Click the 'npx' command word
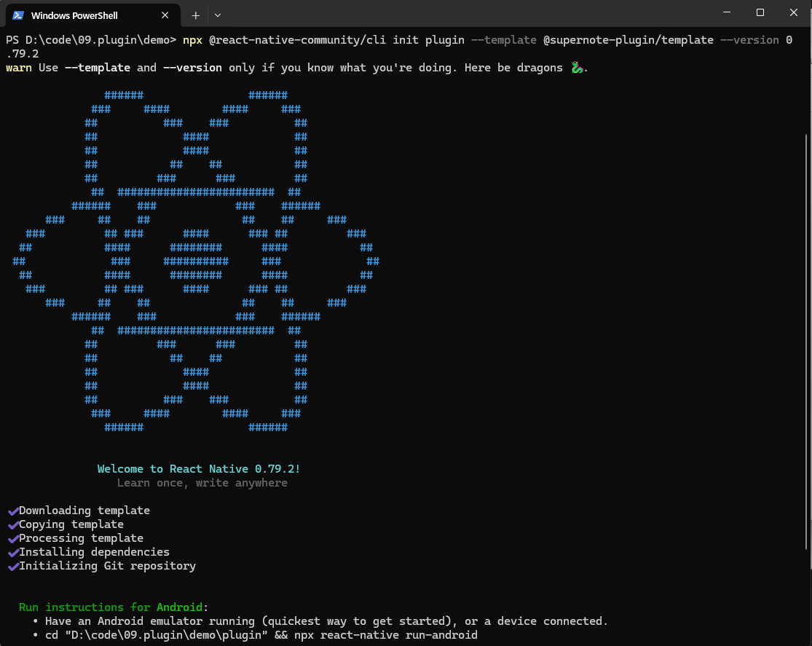Screen dimensions: 812x646 pyautogui.click(x=192, y=40)
